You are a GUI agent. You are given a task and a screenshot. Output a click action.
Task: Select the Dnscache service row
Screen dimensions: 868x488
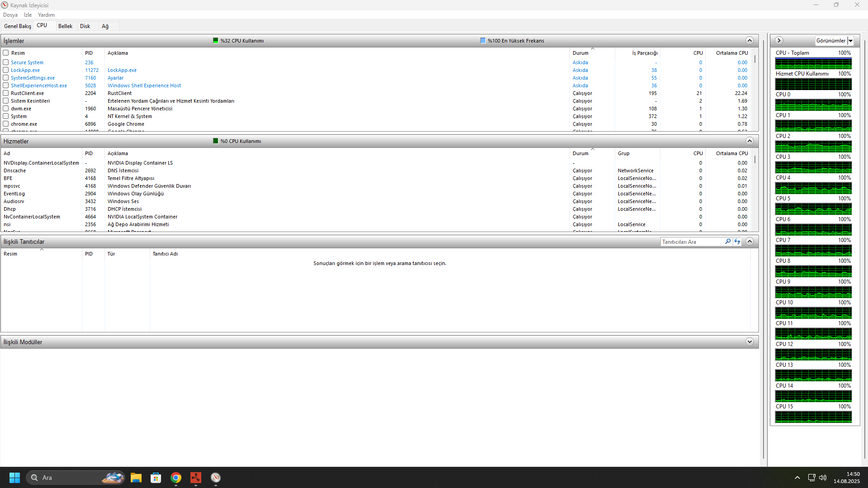click(376, 171)
